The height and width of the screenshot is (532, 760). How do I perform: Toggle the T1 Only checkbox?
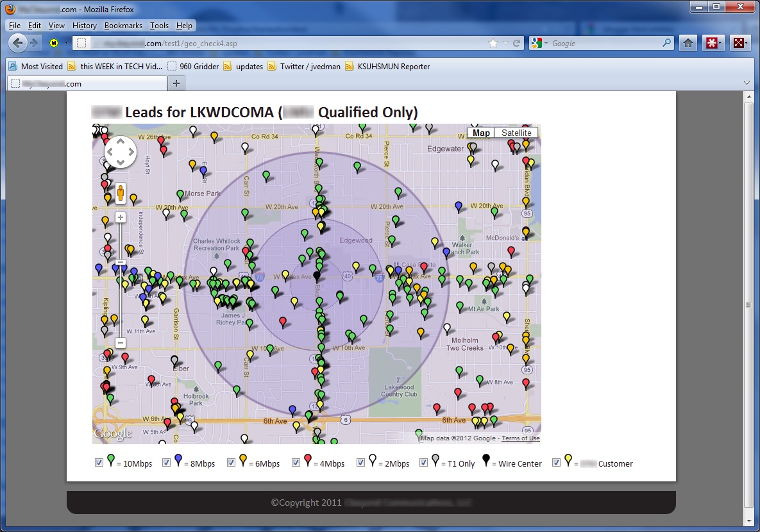coord(424,462)
